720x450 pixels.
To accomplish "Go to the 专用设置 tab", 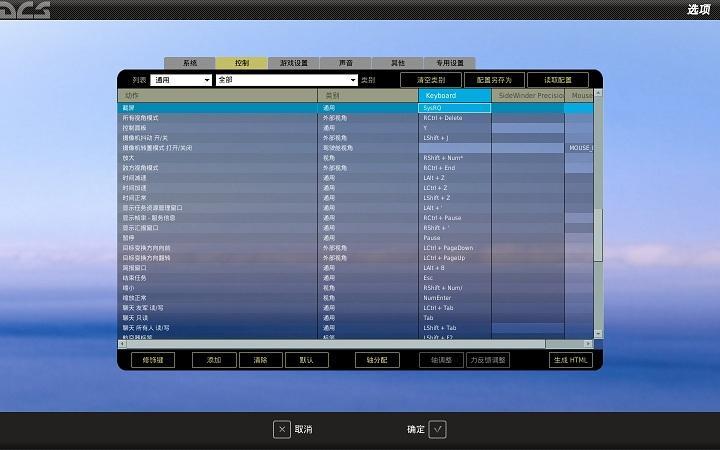I will [x=450, y=63].
